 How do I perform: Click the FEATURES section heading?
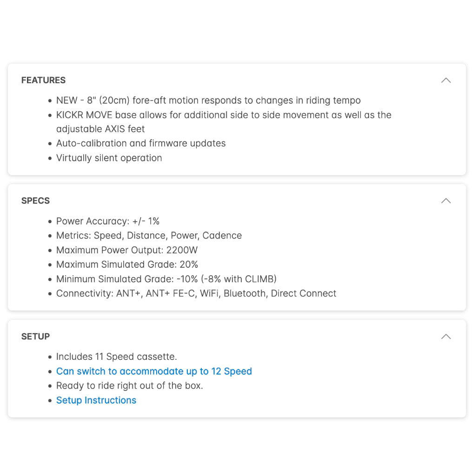point(44,80)
